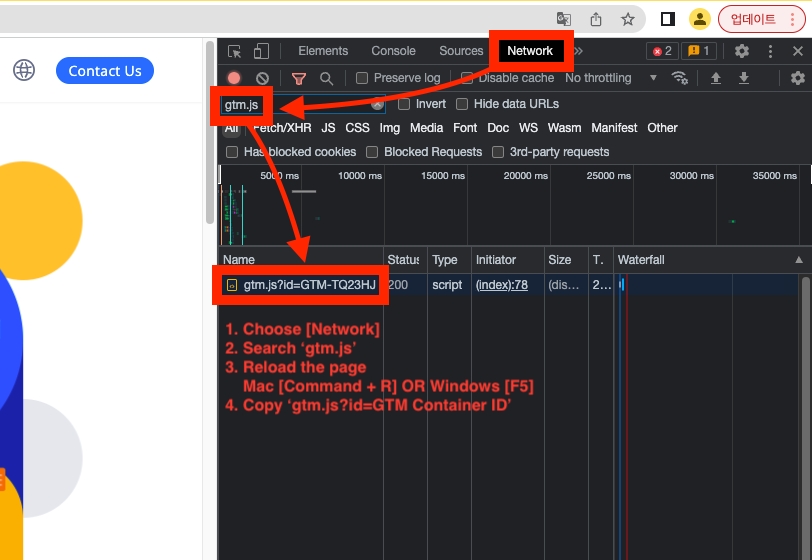The width and height of the screenshot is (812, 560).
Task: Enable the Hide data URLs checkbox
Action: (462, 104)
